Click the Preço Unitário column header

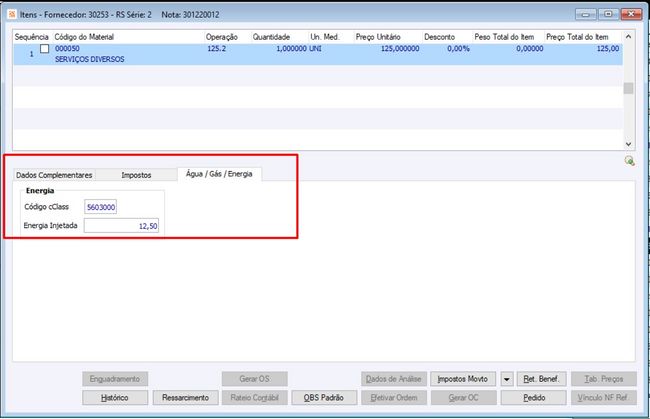coord(378,37)
